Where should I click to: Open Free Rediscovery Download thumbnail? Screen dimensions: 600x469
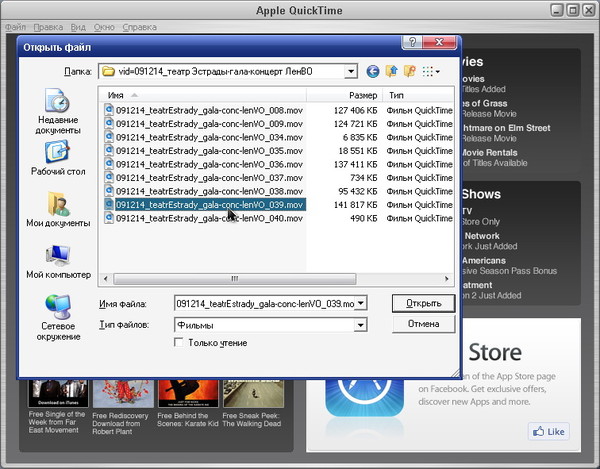pos(123,393)
